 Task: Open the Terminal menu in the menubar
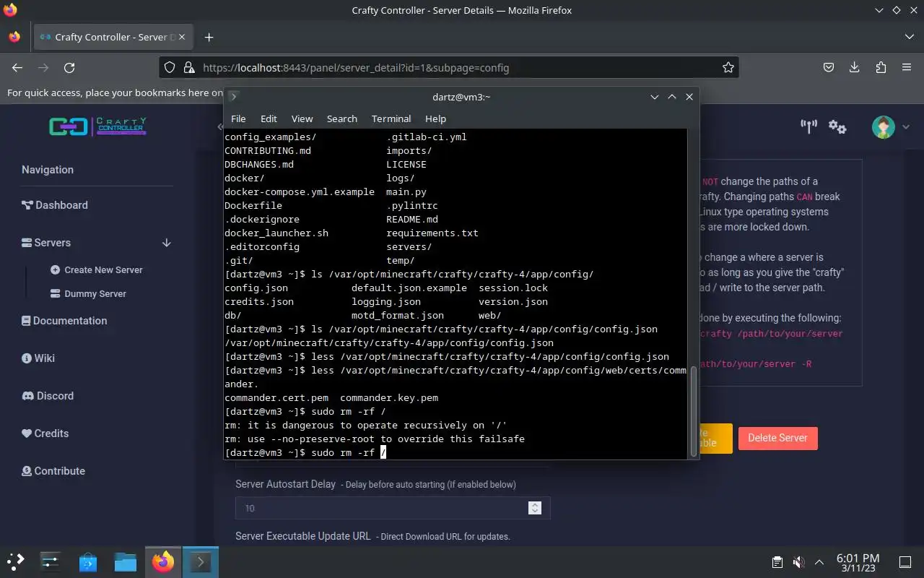[391, 118]
